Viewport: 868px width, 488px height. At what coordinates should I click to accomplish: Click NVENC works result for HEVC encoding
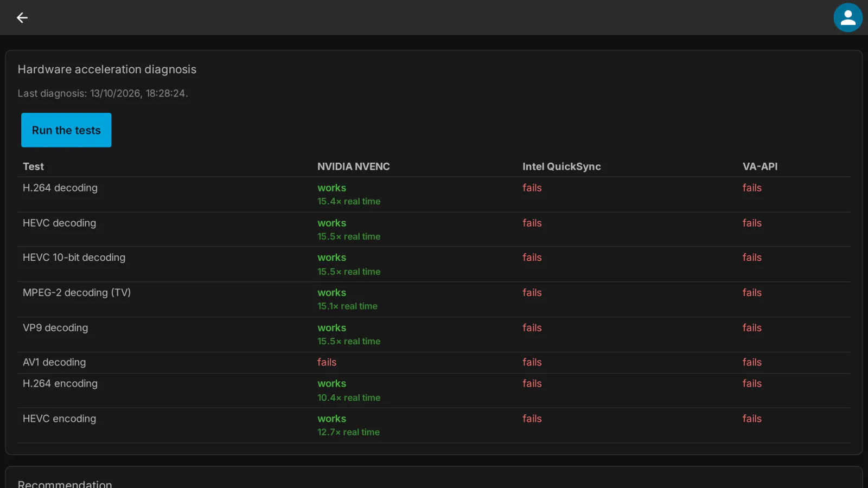tap(331, 419)
